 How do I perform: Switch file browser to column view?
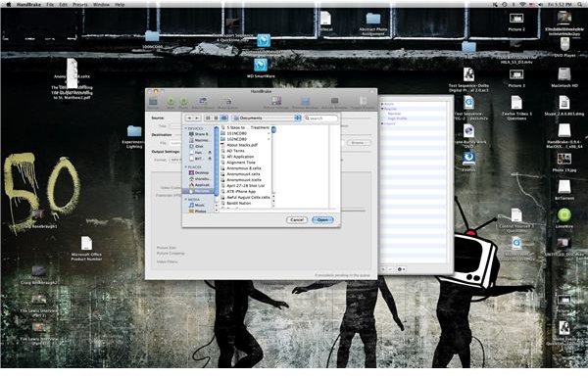coord(223,118)
